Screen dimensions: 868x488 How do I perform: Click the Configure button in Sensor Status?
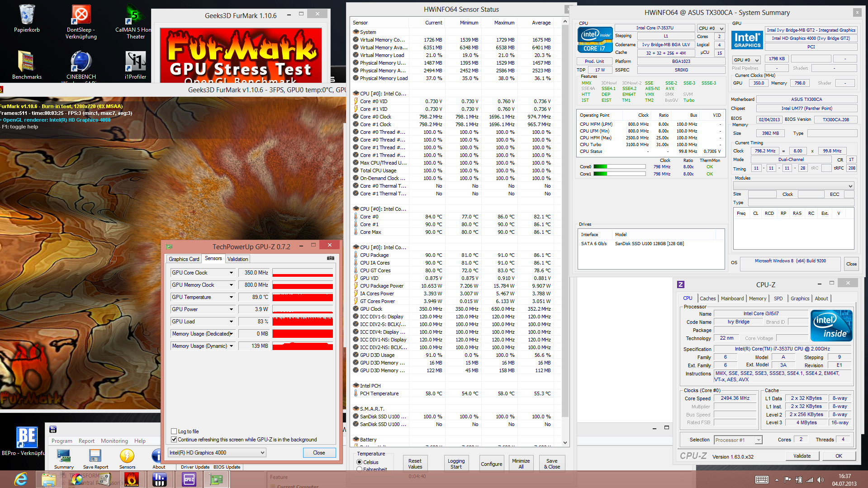[491, 464]
